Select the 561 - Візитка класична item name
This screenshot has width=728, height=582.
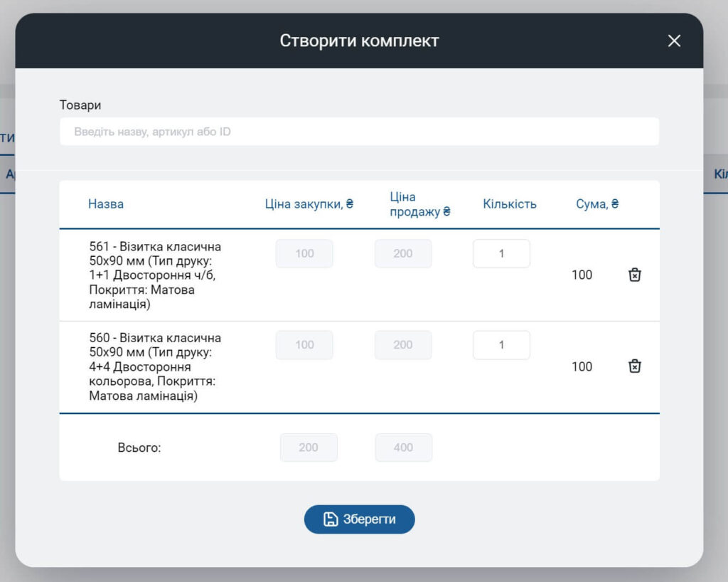point(155,275)
